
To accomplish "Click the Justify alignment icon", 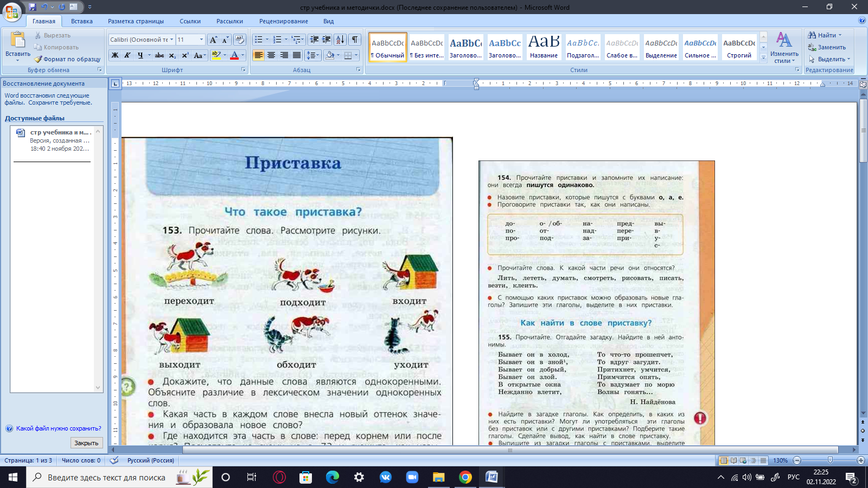I will click(x=296, y=55).
